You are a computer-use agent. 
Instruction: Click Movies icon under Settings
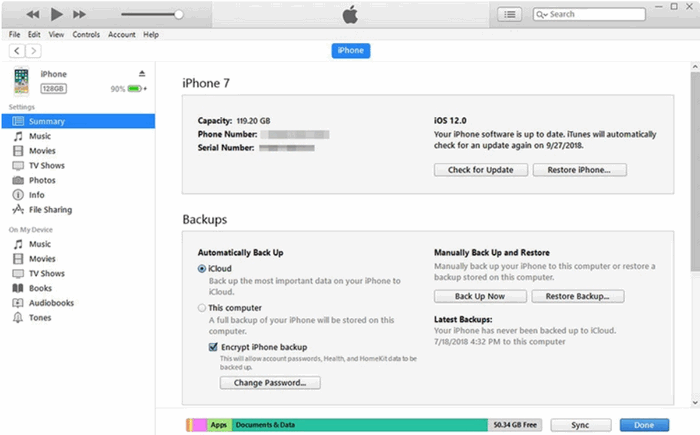click(18, 151)
